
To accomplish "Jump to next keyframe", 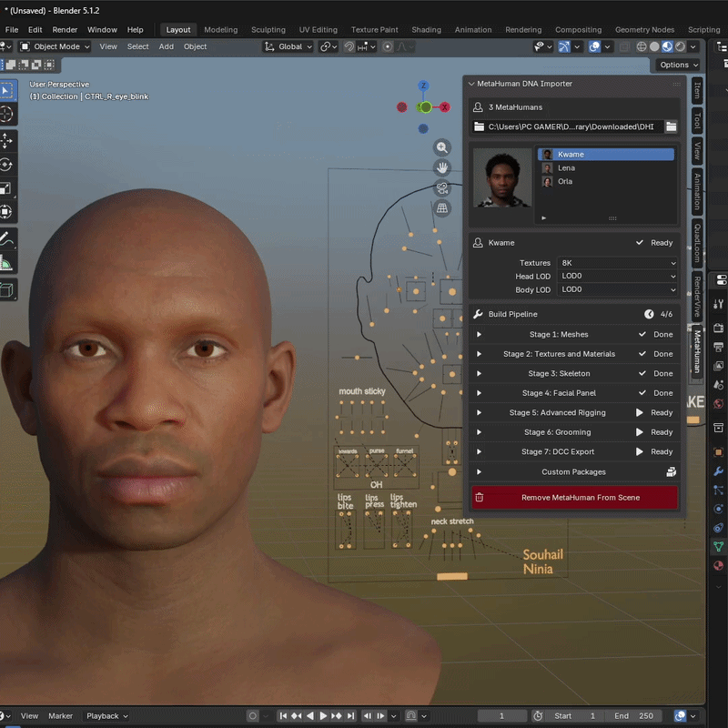I will pos(337,716).
